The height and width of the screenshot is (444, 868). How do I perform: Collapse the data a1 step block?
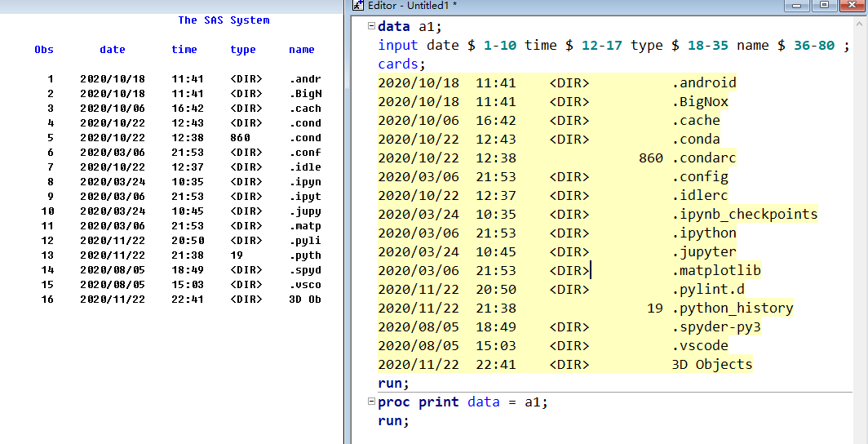(371, 26)
